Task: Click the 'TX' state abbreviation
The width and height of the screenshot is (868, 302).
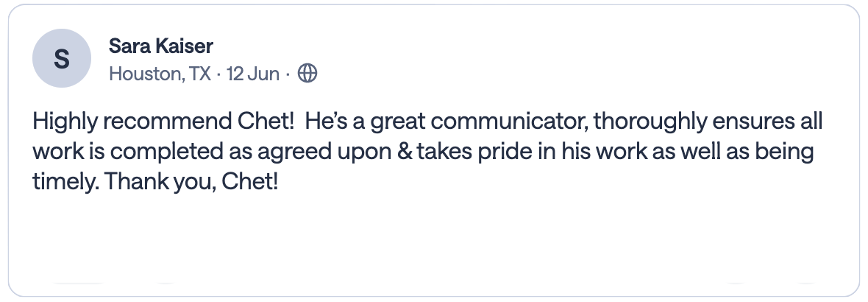Action: [200, 73]
